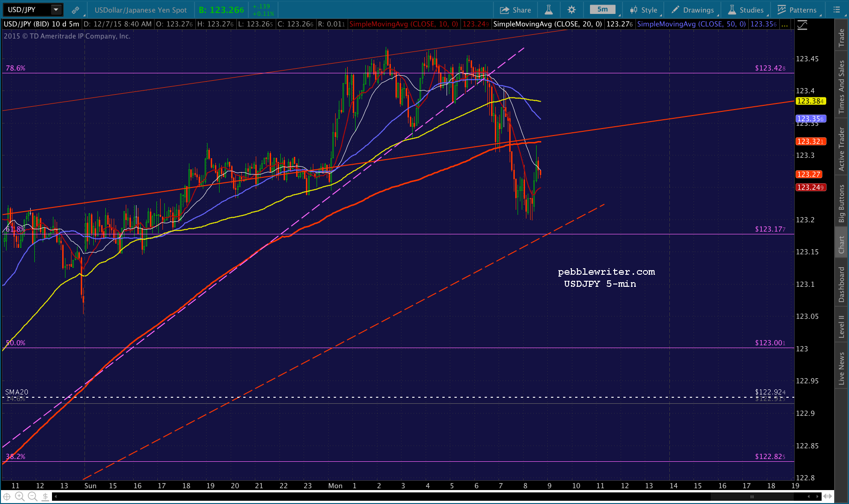Click the dollar sign price icon

tap(45, 497)
